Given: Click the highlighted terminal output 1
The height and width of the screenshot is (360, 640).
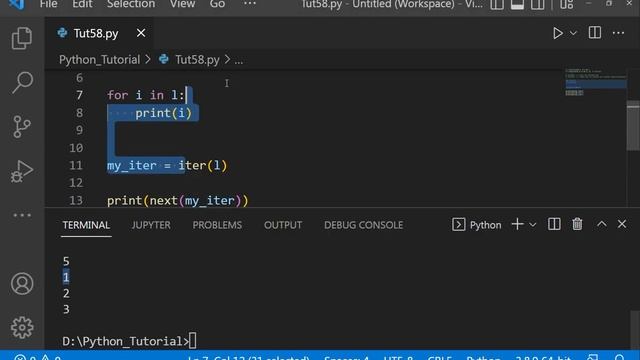Looking at the screenshot, I should [x=66, y=278].
